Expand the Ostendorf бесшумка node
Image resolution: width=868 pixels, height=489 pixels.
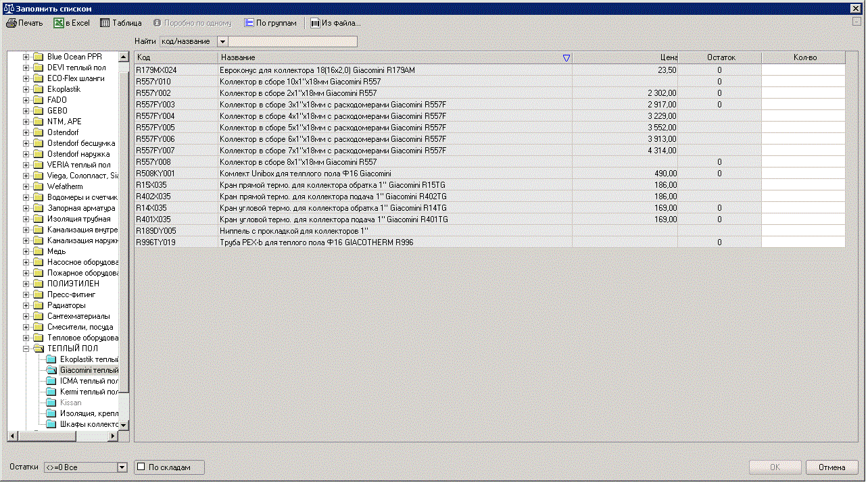[26, 143]
